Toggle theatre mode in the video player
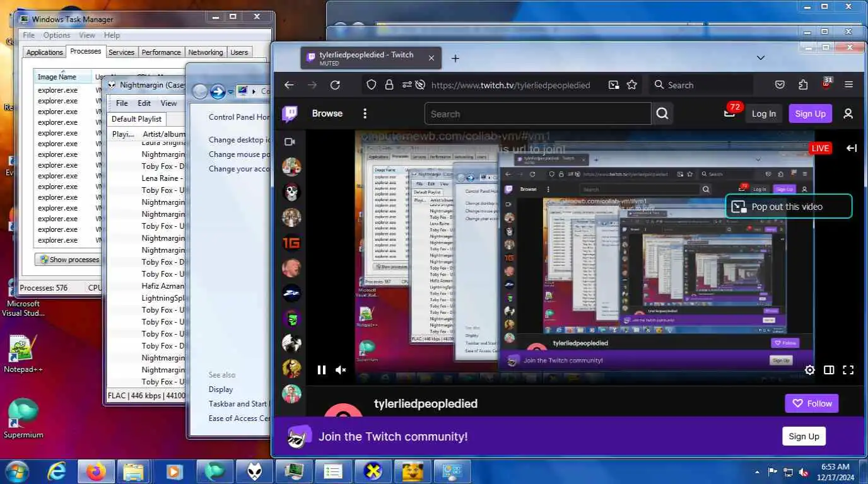Screen dimensions: 868x484 (x=829, y=370)
